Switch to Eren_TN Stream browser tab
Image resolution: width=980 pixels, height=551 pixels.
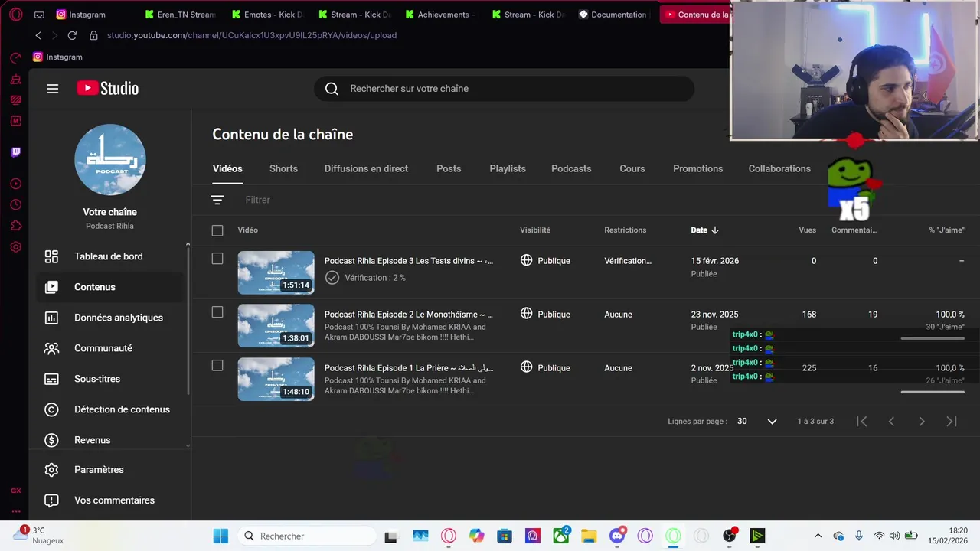pyautogui.click(x=179, y=15)
